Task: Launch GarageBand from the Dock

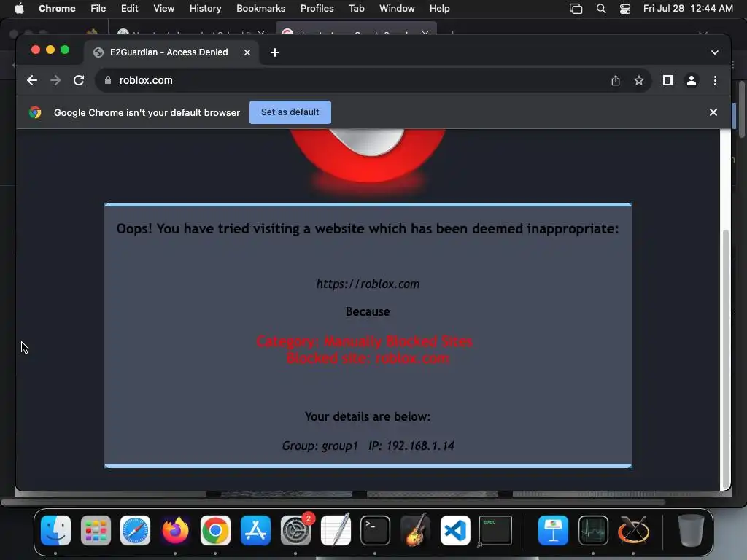Action: [x=415, y=530]
